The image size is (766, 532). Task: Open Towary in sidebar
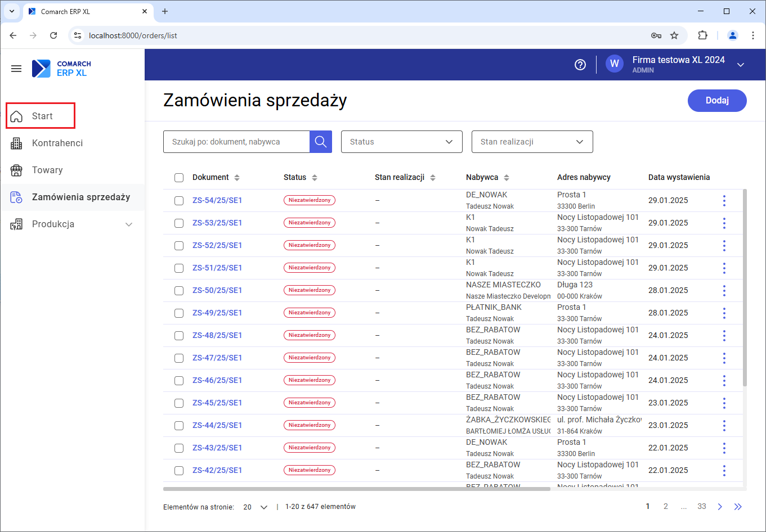pyautogui.click(x=73, y=170)
